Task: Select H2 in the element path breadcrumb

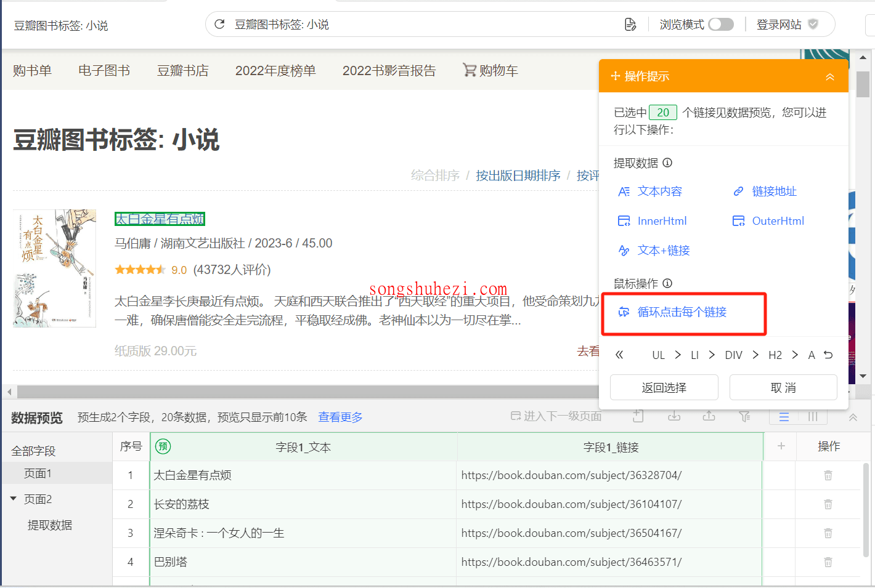Action: pyautogui.click(x=775, y=355)
